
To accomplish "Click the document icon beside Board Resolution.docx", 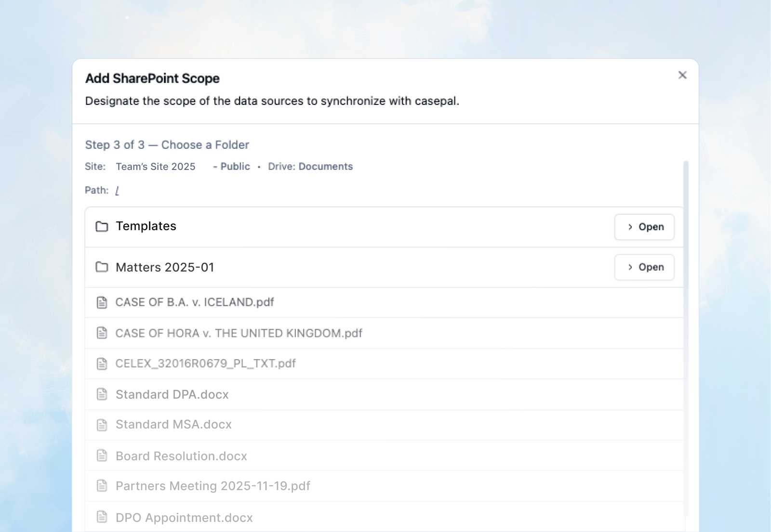I will (102, 455).
